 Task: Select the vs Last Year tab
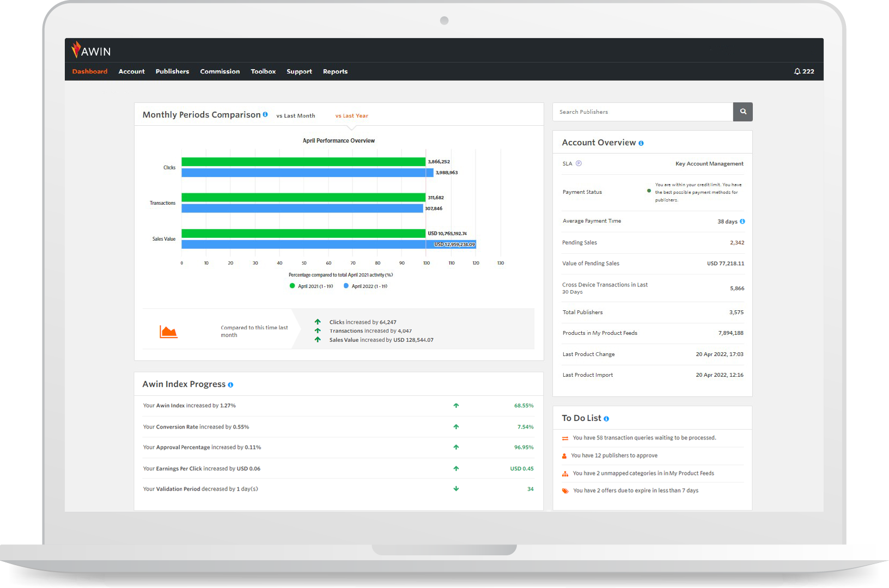(x=351, y=115)
